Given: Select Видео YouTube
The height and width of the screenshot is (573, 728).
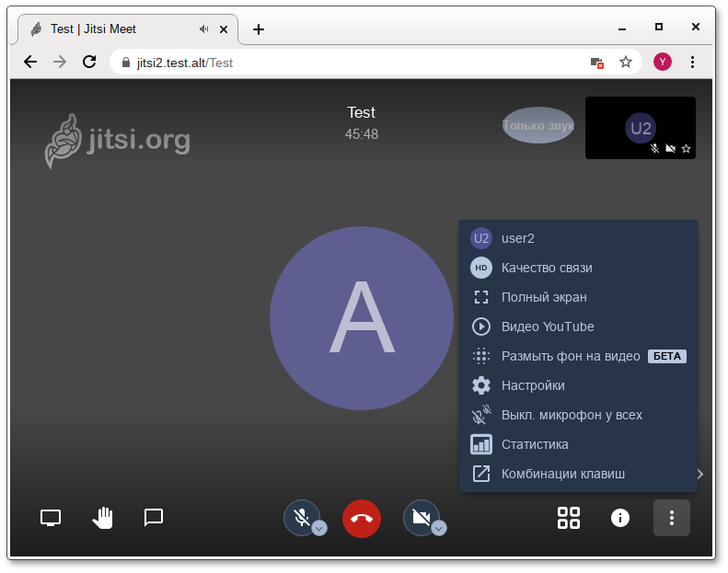Looking at the screenshot, I should [579, 327].
